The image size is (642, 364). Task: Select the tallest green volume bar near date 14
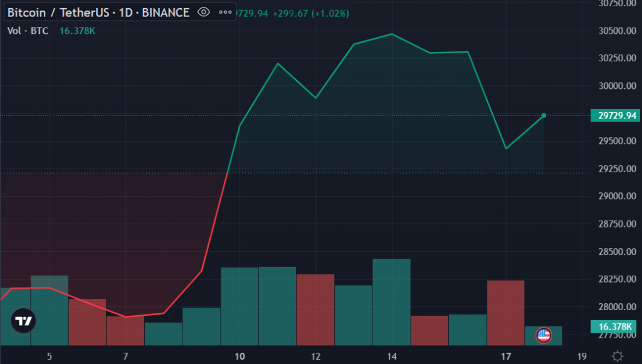391,294
